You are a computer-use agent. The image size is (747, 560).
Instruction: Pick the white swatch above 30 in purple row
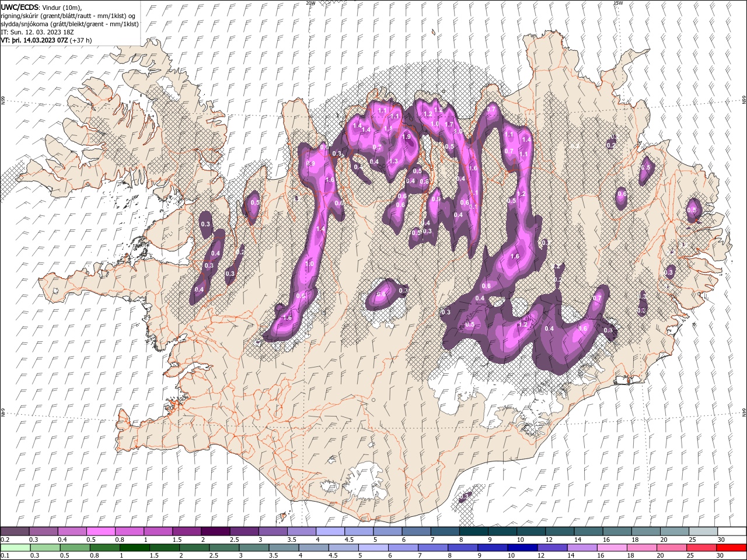click(x=732, y=531)
